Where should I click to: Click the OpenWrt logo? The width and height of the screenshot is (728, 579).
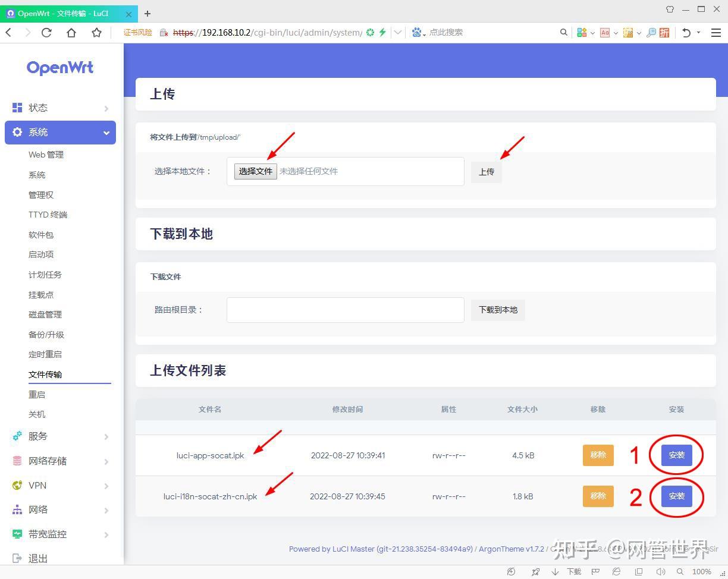[x=60, y=68]
